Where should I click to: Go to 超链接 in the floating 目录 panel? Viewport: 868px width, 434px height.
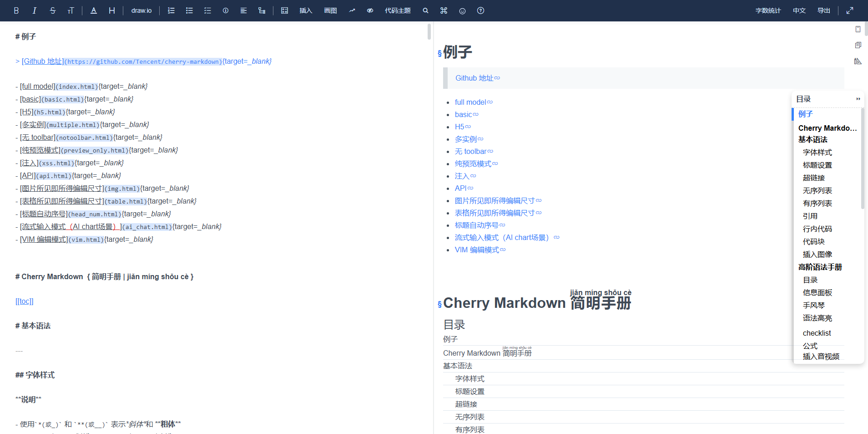click(x=814, y=178)
